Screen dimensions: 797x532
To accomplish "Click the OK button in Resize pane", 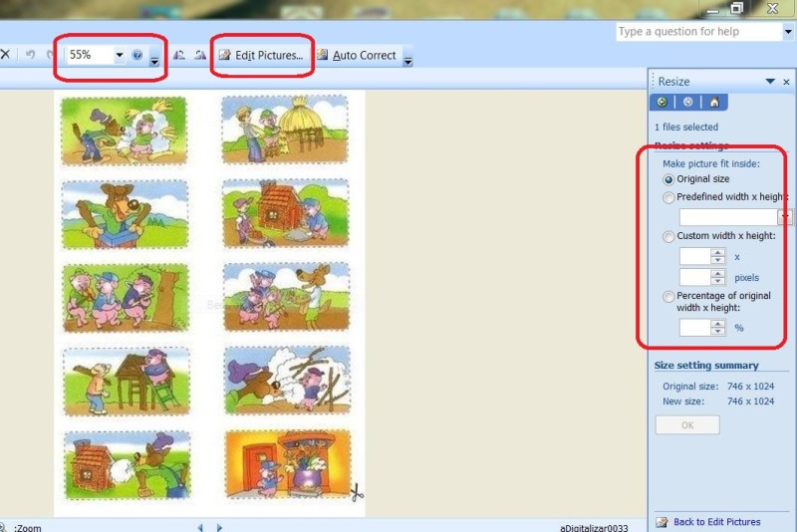I will (x=687, y=424).
